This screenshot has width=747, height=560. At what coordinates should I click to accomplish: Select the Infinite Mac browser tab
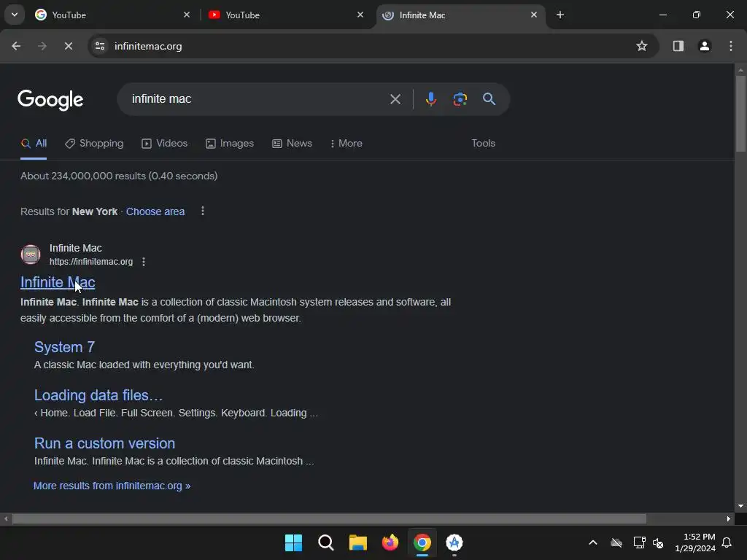(461, 15)
